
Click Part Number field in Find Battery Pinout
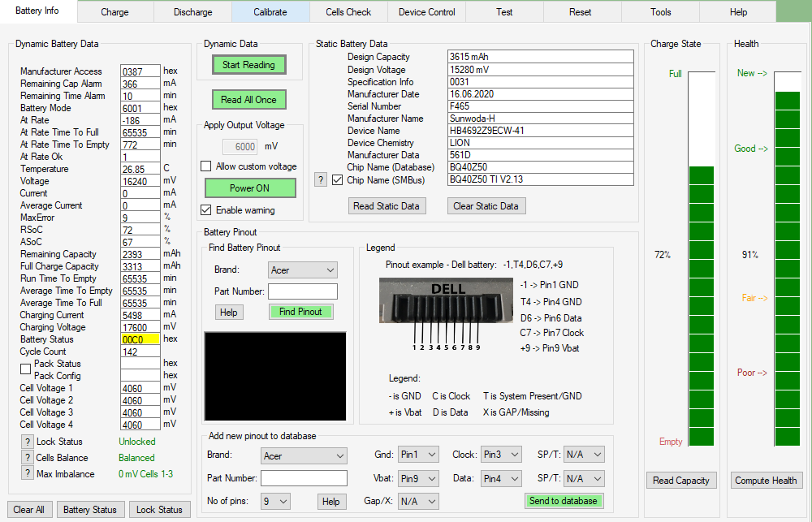click(302, 291)
